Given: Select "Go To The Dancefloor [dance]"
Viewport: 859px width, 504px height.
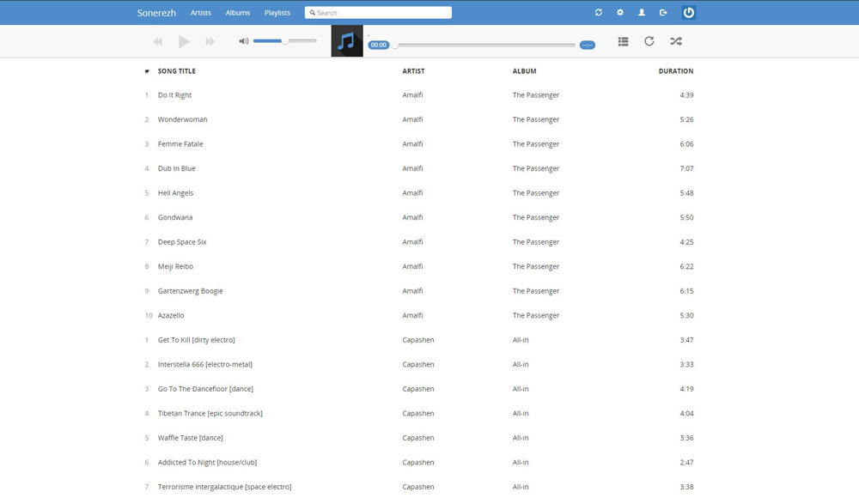Looking at the screenshot, I should coord(205,389).
